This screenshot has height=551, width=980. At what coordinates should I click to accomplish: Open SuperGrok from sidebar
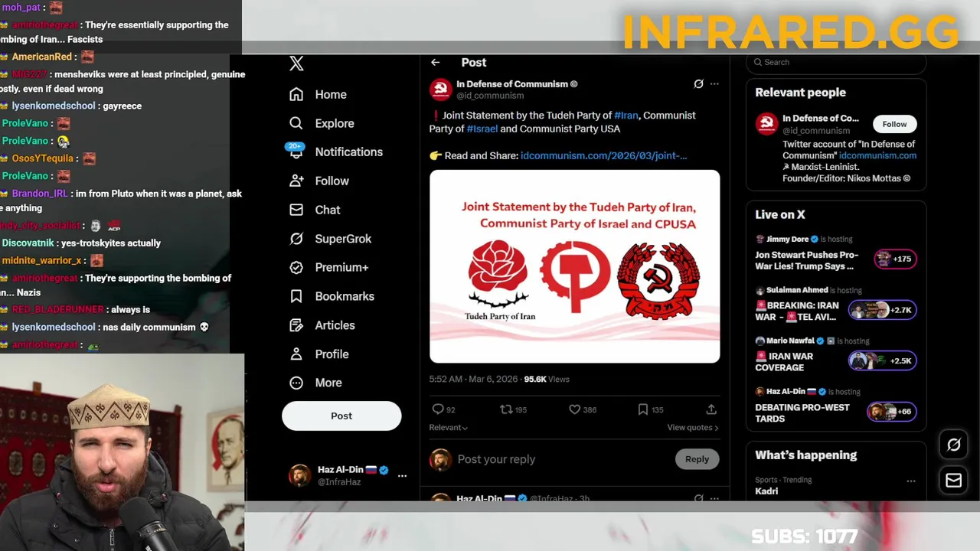click(x=330, y=239)
